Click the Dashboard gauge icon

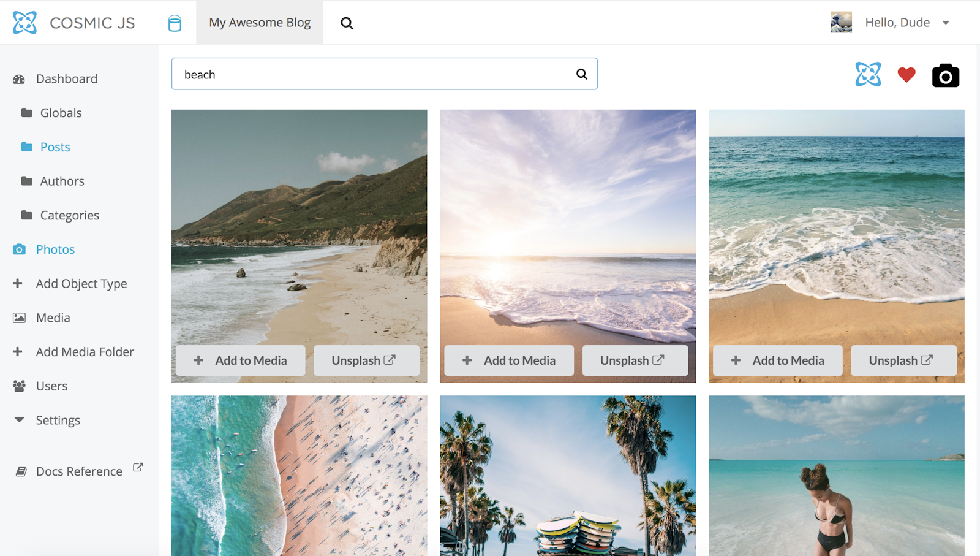19,79
